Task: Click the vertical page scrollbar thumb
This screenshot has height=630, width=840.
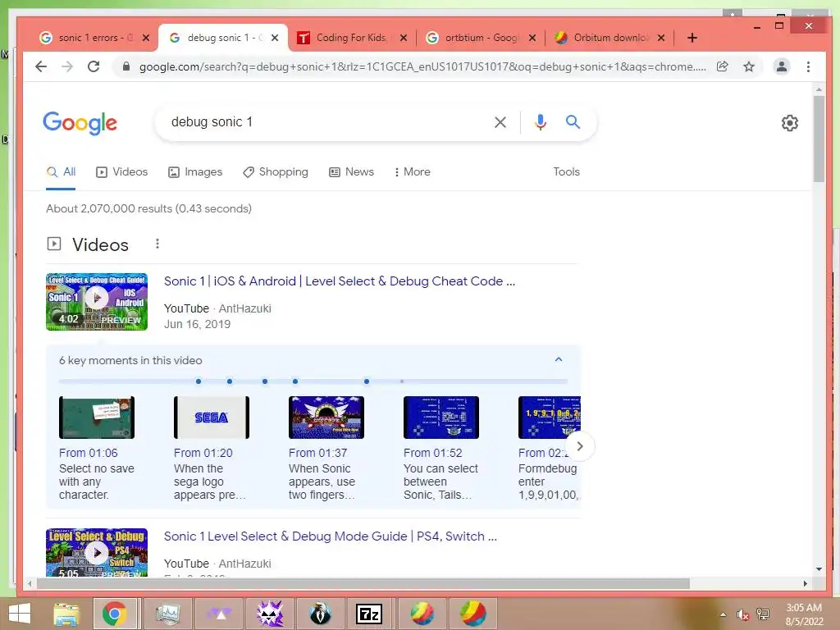Action: click(x=819, y=139)
